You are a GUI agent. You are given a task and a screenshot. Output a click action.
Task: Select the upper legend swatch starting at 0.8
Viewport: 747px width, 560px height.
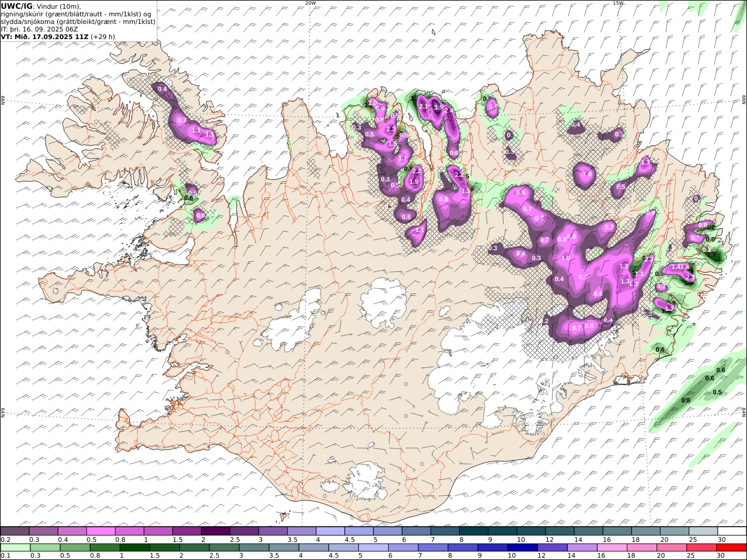[130, 531]
